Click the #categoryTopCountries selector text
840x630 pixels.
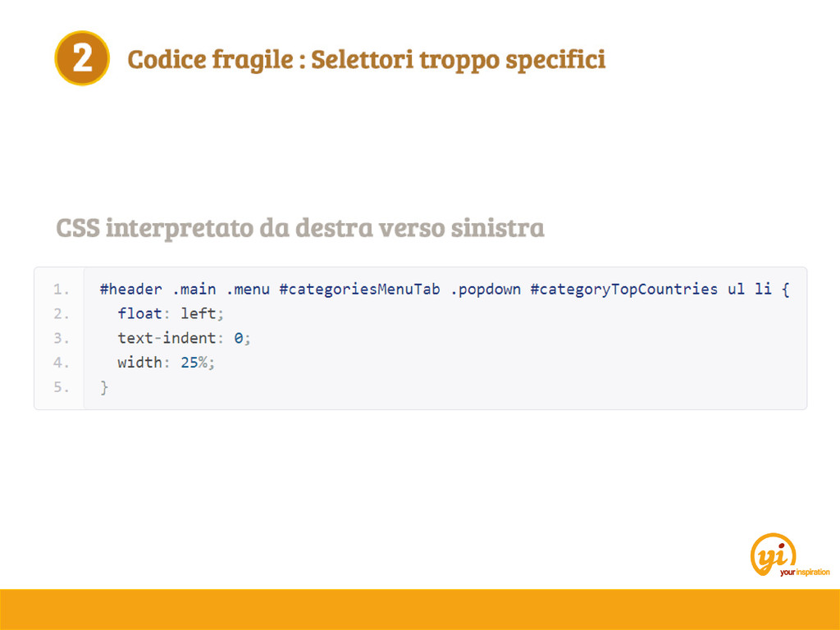623,290
